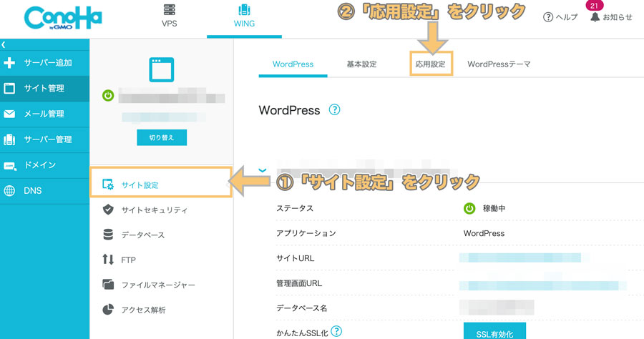This screenshot has width=644, height=339.
Task: Open アクセス解析 submenu item
Action: [143, 310]
